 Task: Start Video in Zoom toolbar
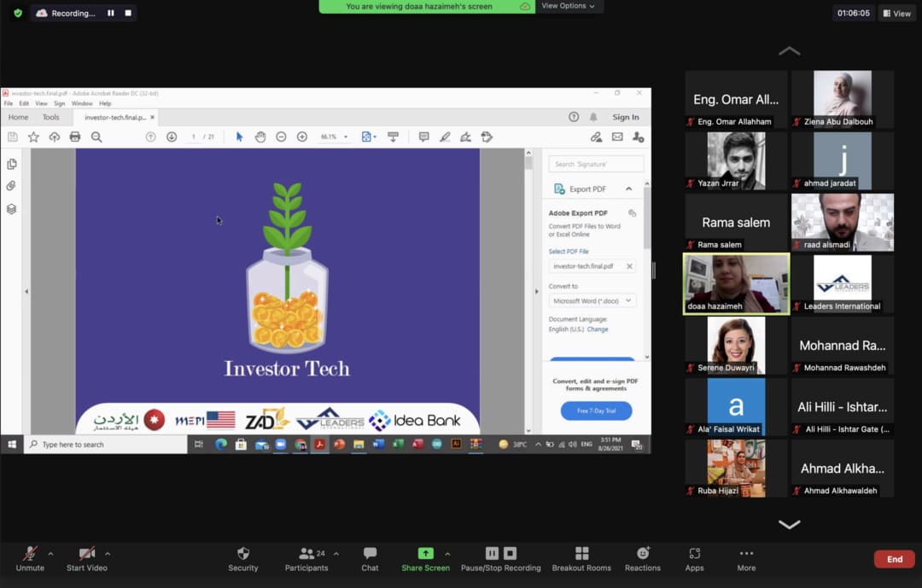86,559
